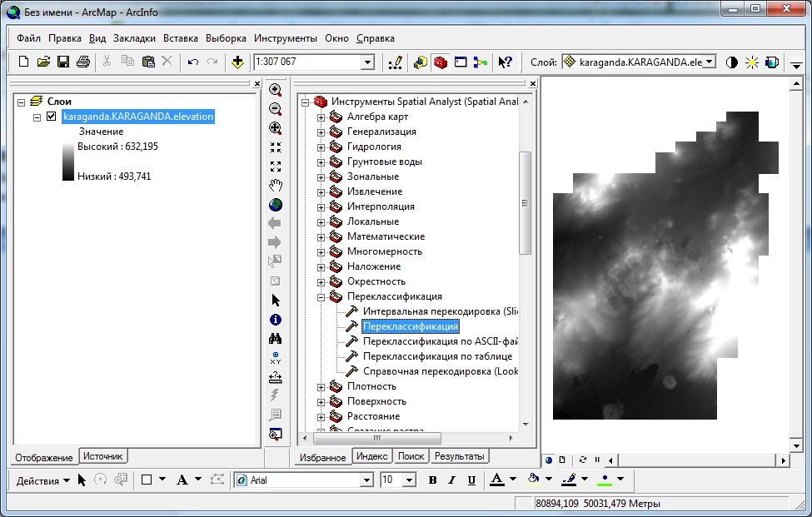Image resolution: width=812 pixels, height=517 pixels.
Task: Select the Zoom Out magnifier tool
Action: click(276, 109)
